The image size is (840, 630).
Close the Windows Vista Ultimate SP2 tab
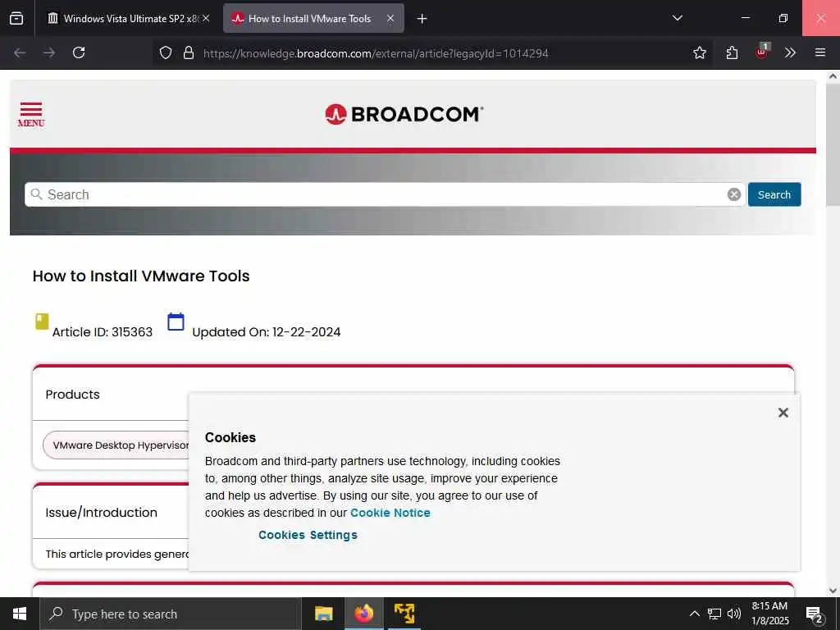click(x=206, y=18)
